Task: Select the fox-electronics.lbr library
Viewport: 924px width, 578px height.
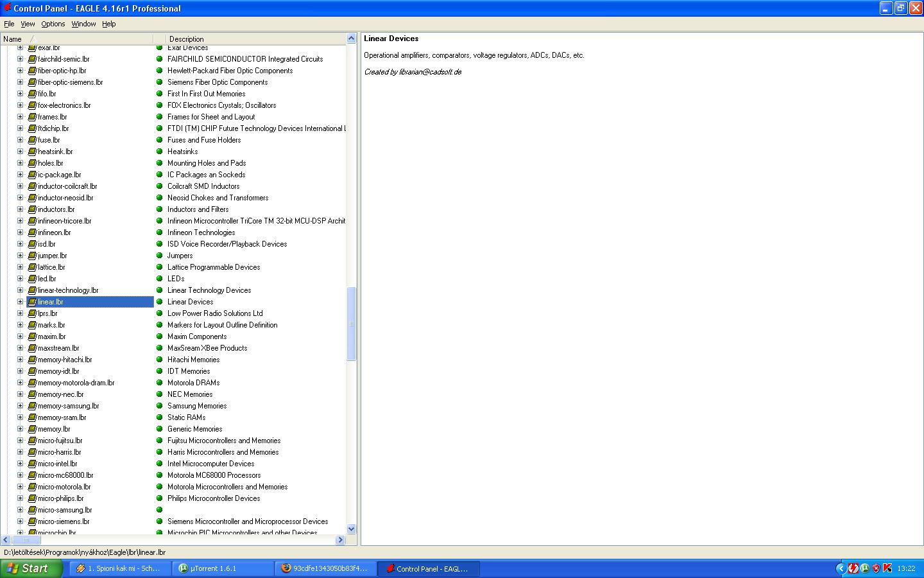Action: (64, 105)
